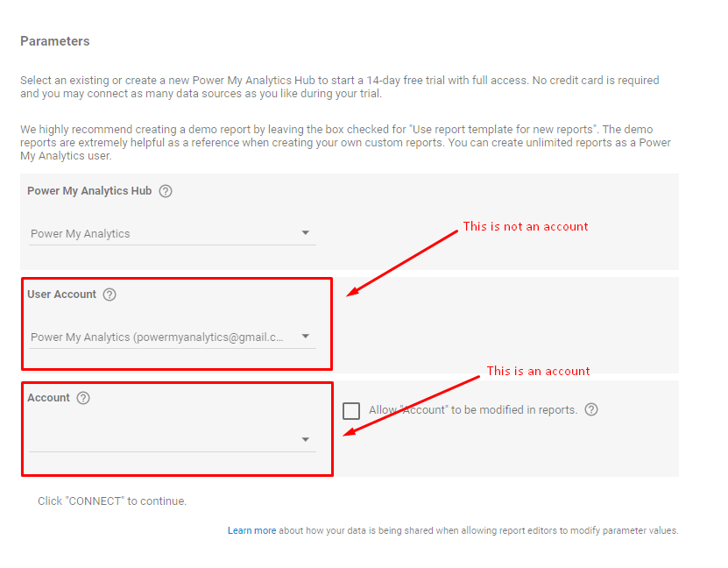Viewport: 728px width, 568px height.
Task: Follow the 'Learn more' link
Action: point(251,530)
